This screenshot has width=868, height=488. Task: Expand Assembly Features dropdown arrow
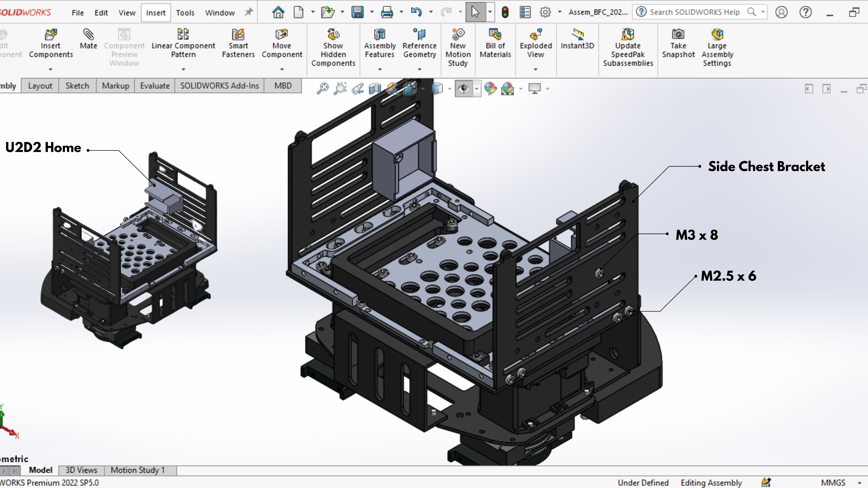(x=380, y=69)
